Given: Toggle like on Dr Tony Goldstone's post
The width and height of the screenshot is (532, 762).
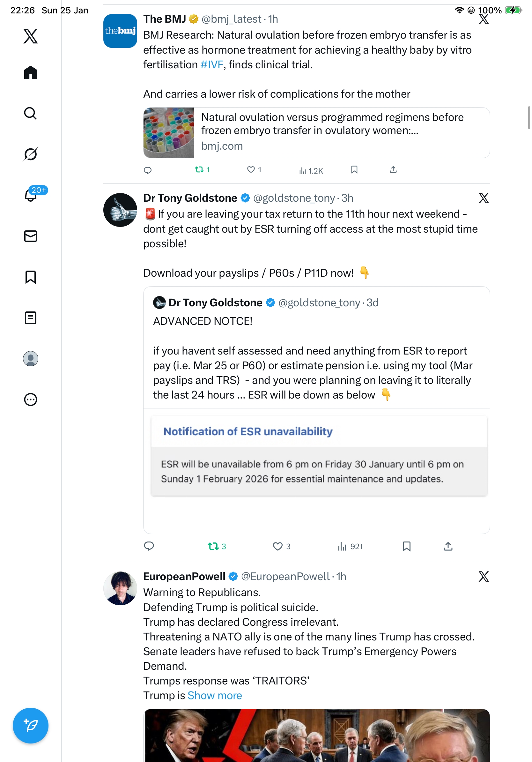Looking at the screenshot, I should point(277,546).
